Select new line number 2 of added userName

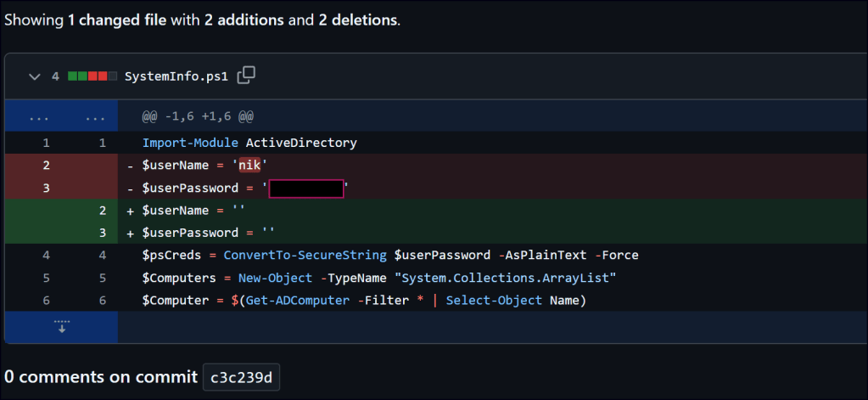coord(102,211)
